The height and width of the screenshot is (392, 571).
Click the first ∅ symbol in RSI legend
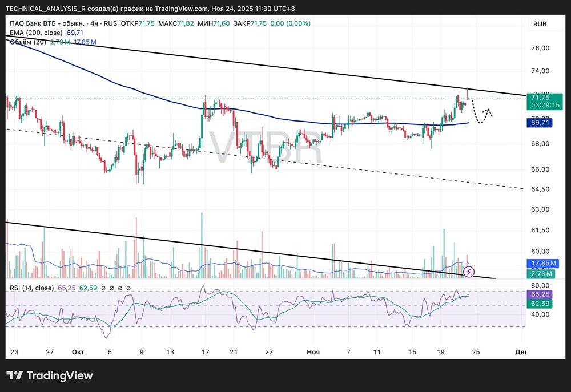[x=103, y=288]
